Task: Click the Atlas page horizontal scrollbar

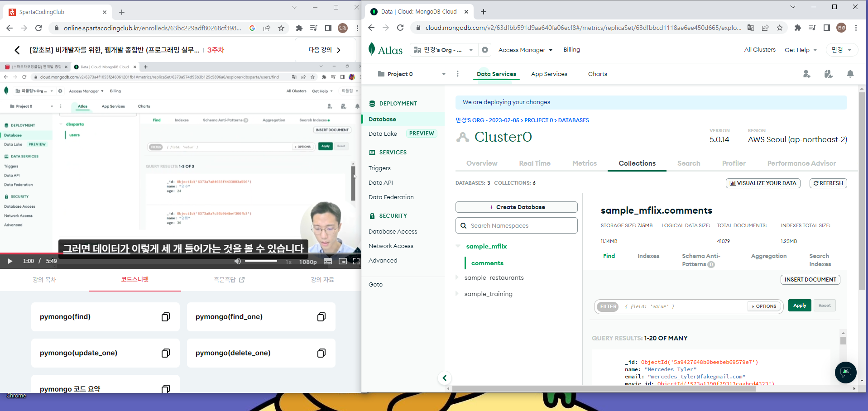Action: [x=604, y=388]
